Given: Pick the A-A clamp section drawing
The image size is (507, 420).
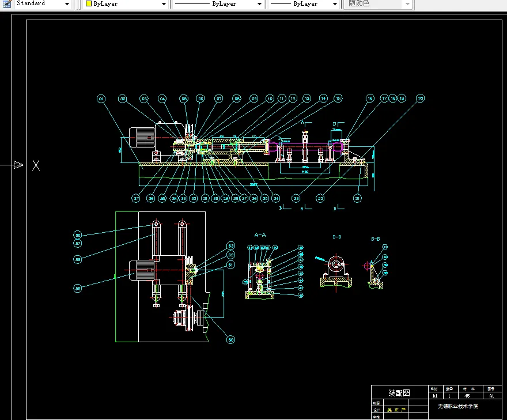Looking at the screenshot, I should pyautogui.click(x=260, y=278).
